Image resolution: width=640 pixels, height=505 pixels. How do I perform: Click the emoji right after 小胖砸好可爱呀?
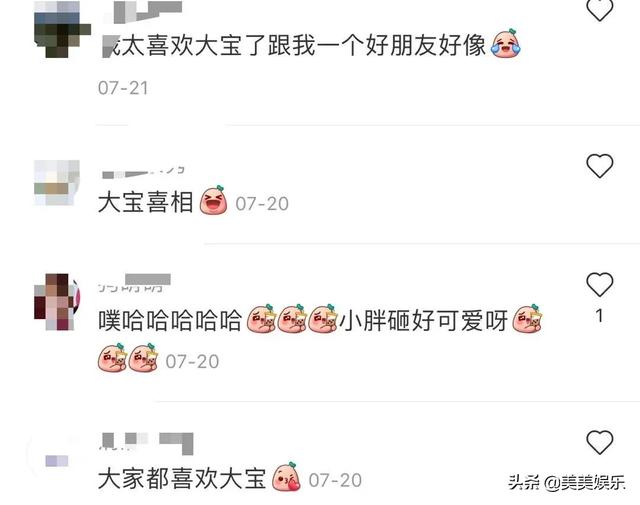[527, 319]
